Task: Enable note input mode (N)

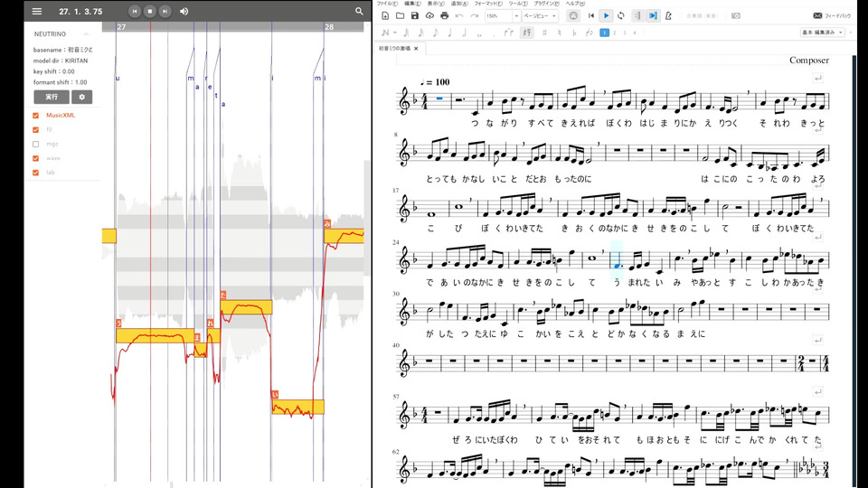Action: pos(385,33)
